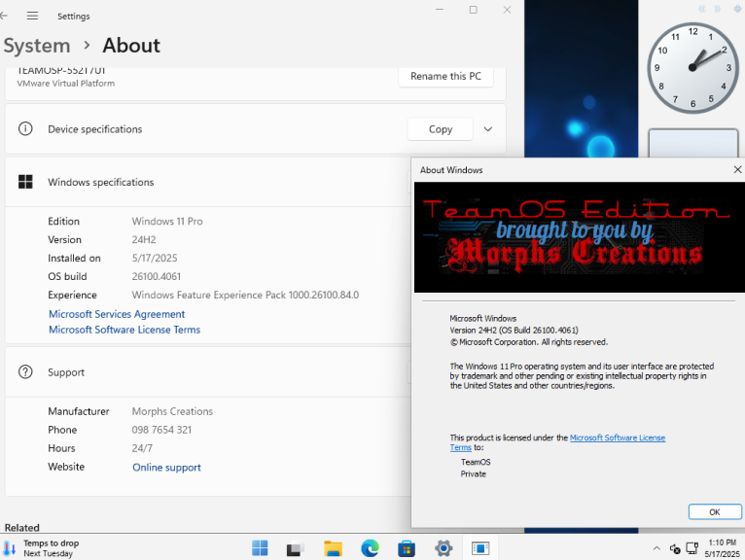Select the Installed on date 5/17/2025
745x560 pixels.
click(155, 258)
